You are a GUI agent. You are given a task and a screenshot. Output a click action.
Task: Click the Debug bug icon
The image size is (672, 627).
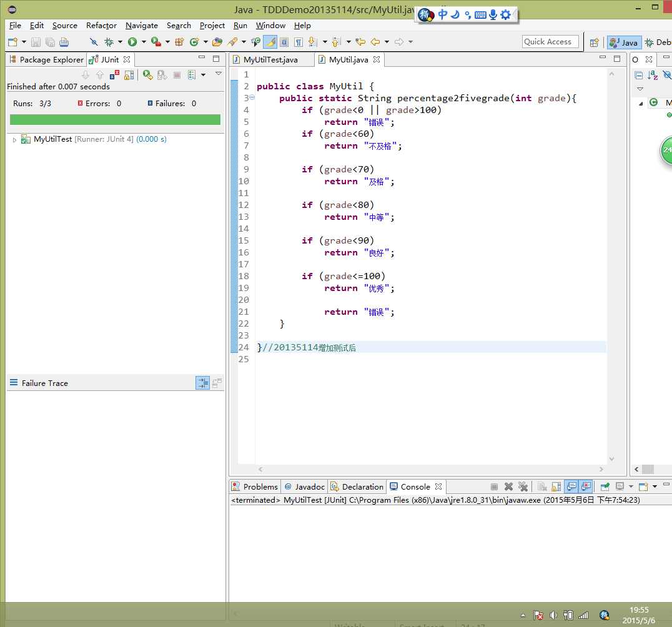(x=109, y=42)
